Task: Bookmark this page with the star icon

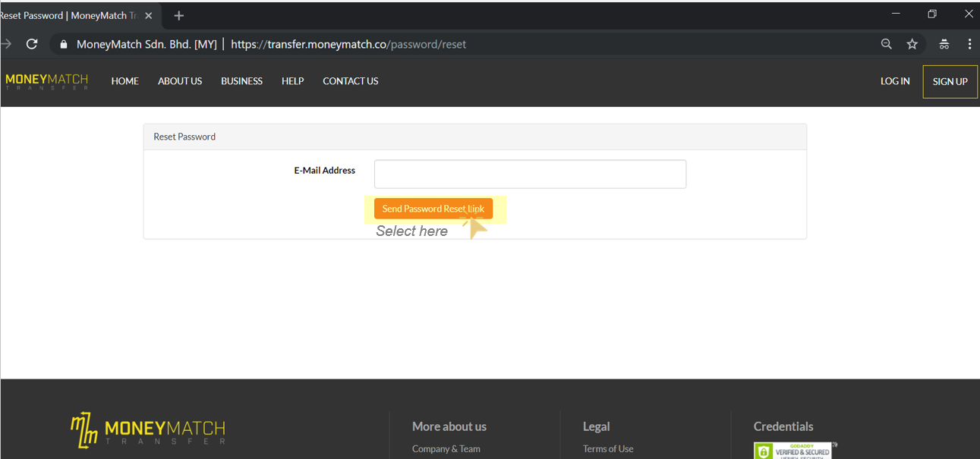Action: tap(912, 44)
